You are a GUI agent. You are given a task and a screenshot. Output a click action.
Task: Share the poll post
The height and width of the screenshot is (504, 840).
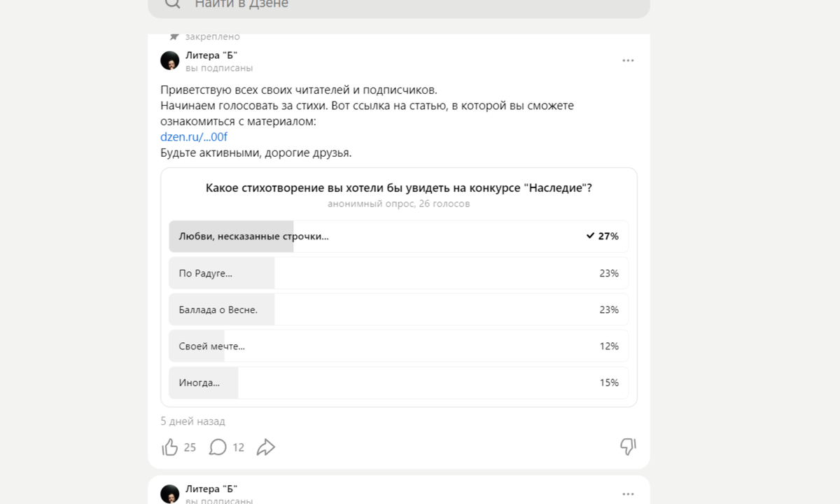tap(266, 446)
